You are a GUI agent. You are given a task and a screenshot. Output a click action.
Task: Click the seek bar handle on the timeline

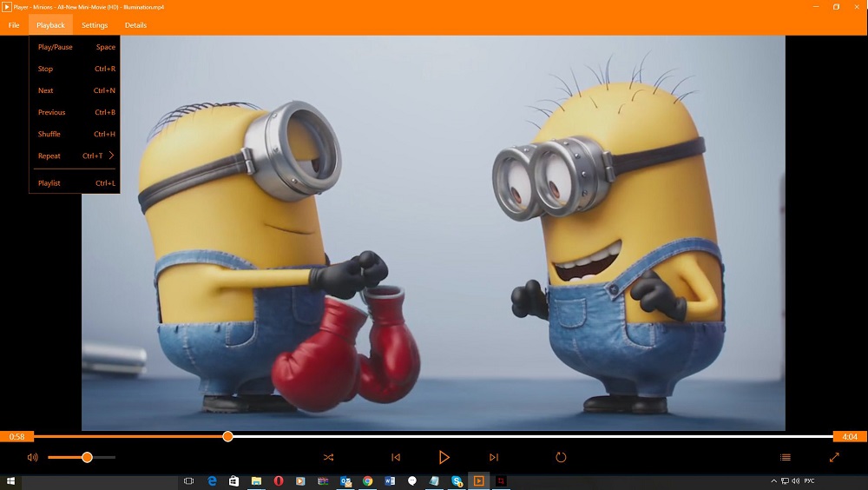pos(227,437)
